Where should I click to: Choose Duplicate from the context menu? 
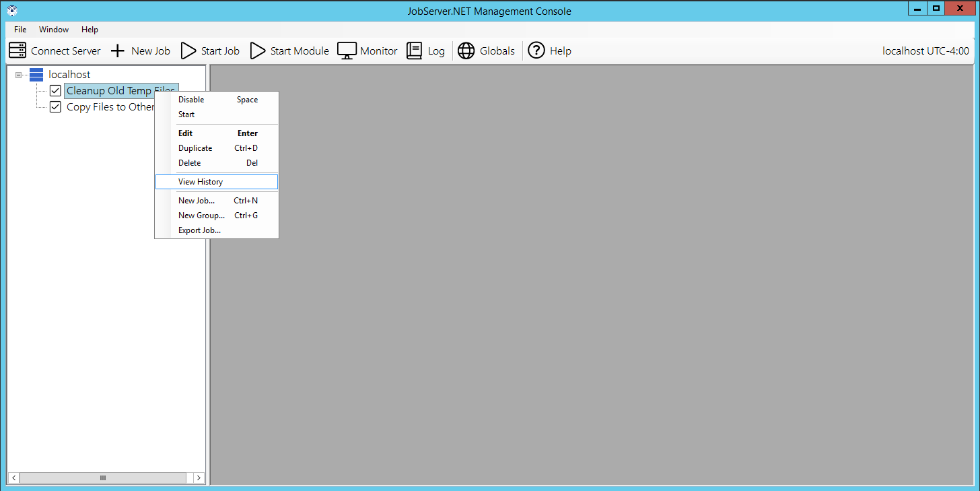195,148
